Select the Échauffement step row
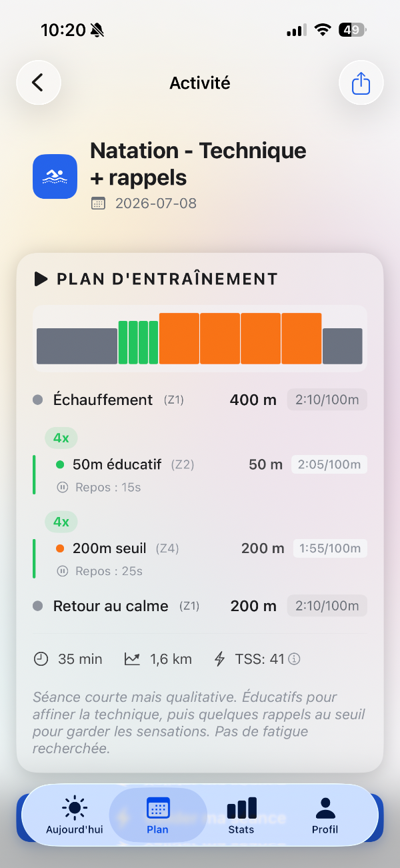 200,400
